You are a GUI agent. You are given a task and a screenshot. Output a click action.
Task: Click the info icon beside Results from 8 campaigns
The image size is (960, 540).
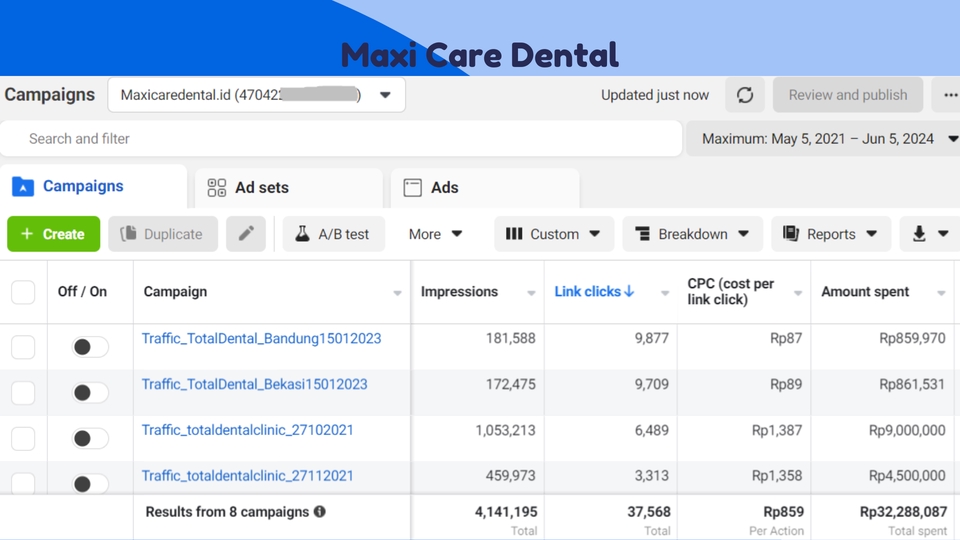coord(320,512)
